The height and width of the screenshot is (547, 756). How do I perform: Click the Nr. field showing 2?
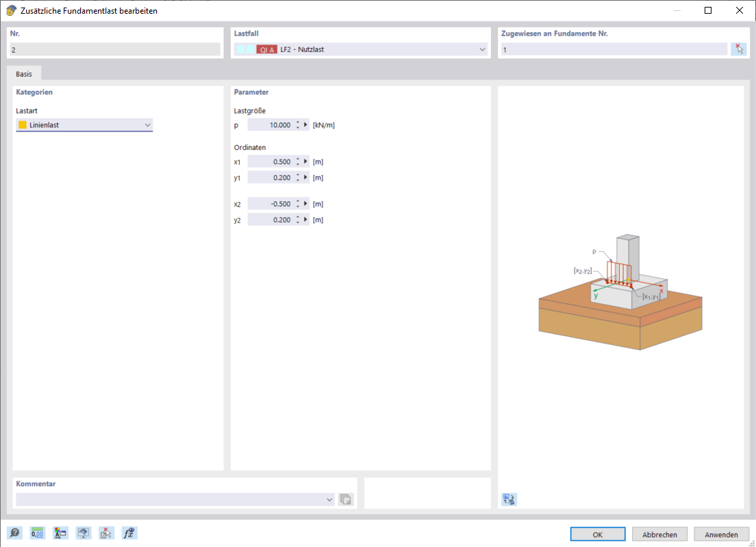tap(115, 49)
